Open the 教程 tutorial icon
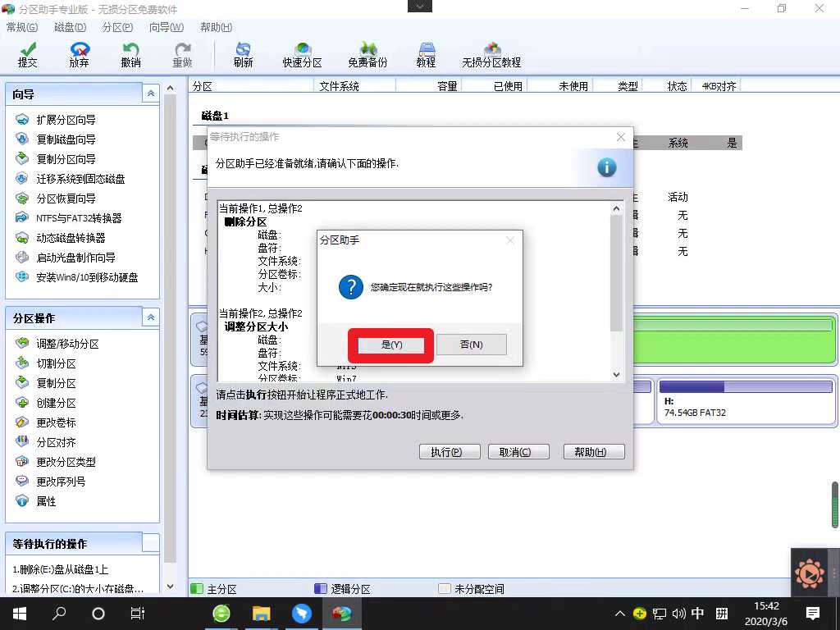The width and height of the screenshot is (840, 630). (x=426, y=54)
